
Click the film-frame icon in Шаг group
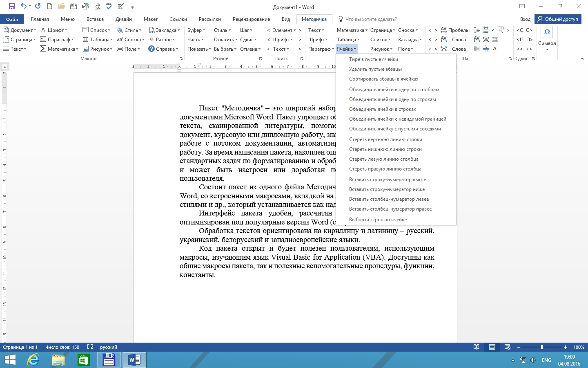tap(495, 39)
